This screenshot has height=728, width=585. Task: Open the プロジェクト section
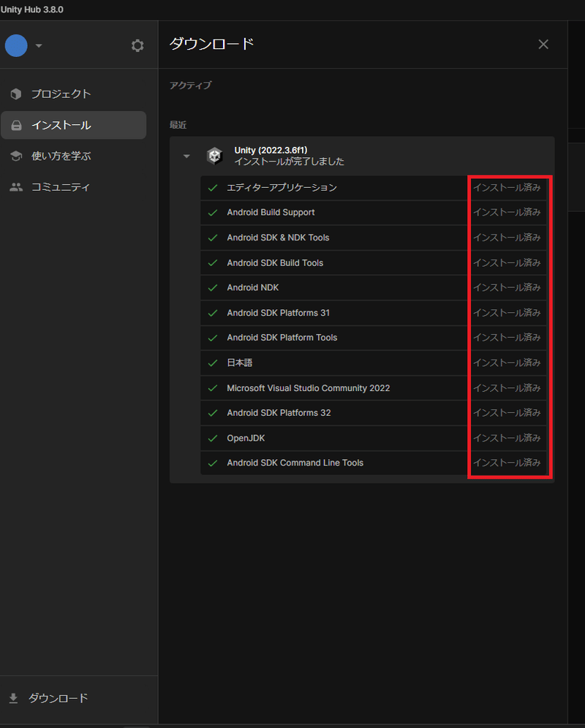pyautogui.click(x=73, y=94)
